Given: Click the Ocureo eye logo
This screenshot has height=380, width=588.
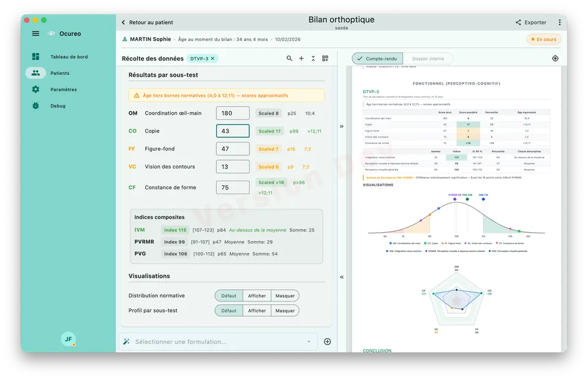Looking at the screenshot, I should 51,33.
